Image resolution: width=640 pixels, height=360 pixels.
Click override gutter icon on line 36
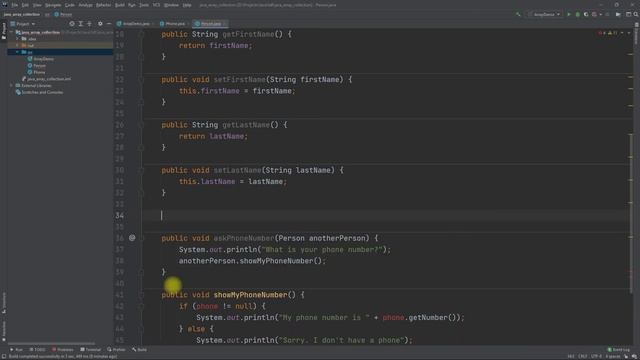point(132,238)
